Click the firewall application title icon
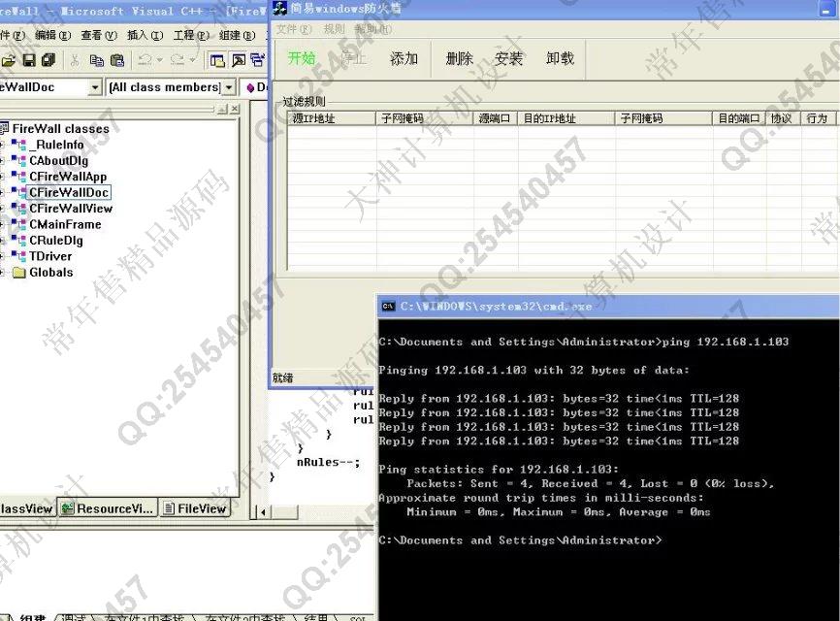 (279, 8)
